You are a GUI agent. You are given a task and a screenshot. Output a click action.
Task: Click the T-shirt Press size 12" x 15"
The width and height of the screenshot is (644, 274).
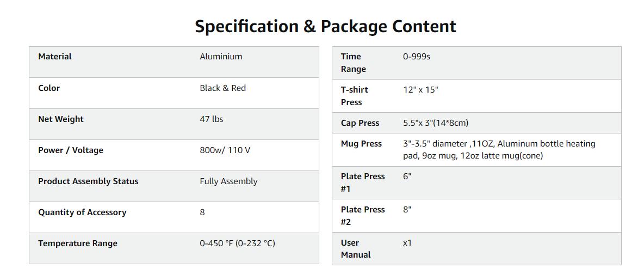420,90
